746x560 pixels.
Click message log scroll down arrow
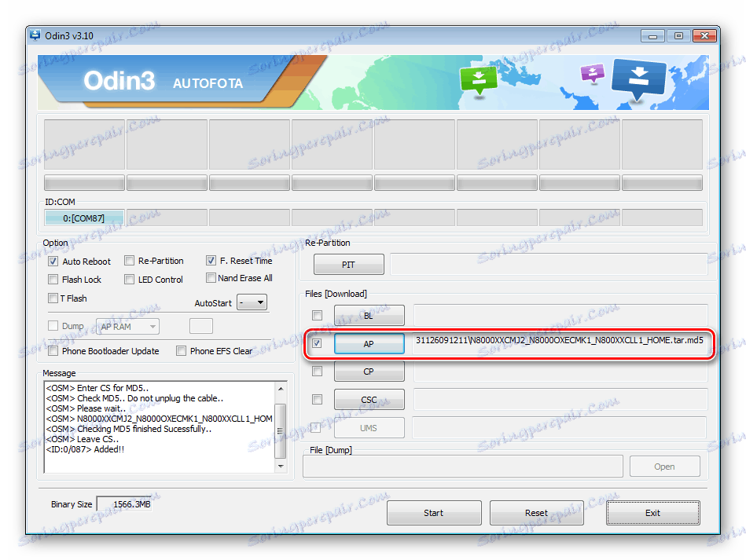coord(281,467)
